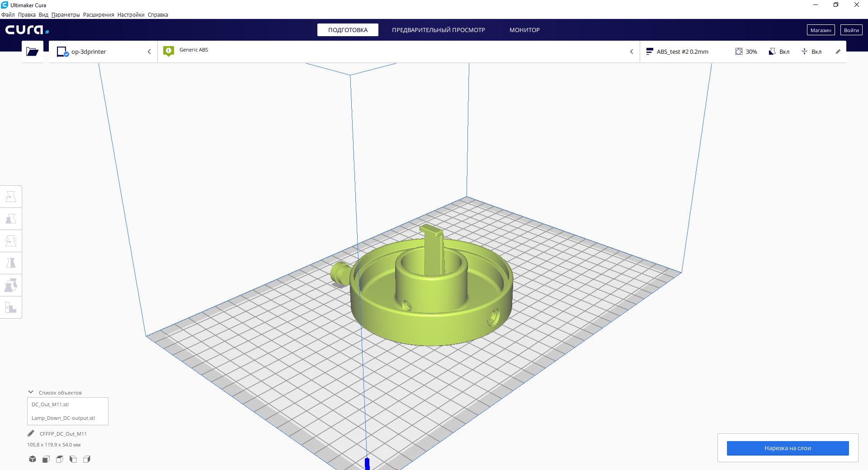Switch to ПРЕДВАРИТЕЛЬНЫЙ ПРОСМОТР tab
868x470 pixels.
click(438, 30)
